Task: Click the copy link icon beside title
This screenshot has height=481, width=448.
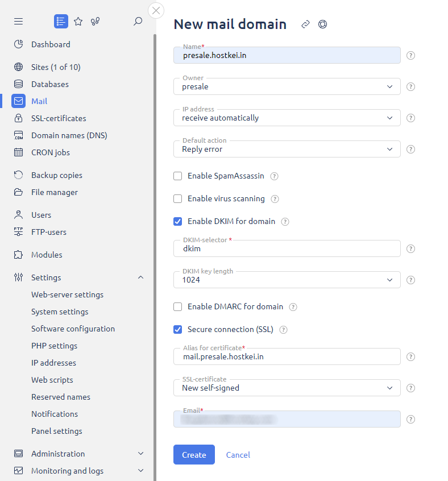Action: click(305, 24)
